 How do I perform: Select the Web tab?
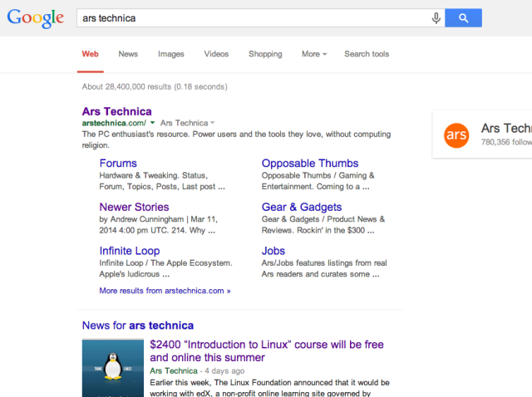91,54
